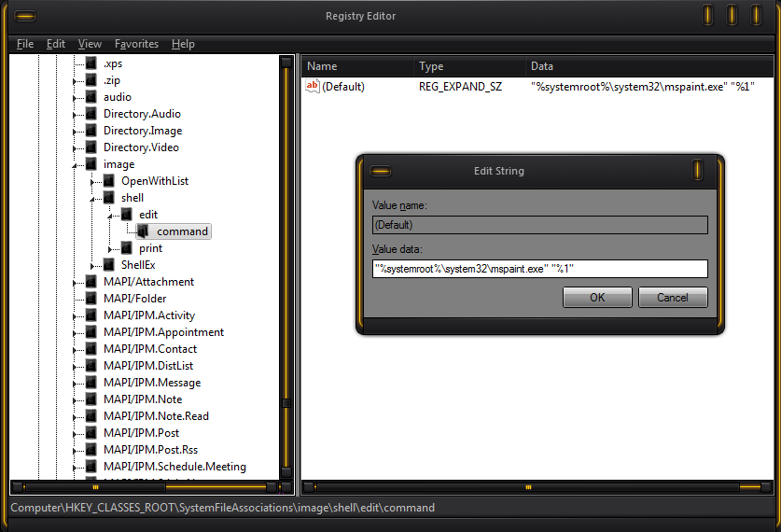This screenshot has height=532, width=781.
Task: Click the Data column header
Action: coord(649,66)
